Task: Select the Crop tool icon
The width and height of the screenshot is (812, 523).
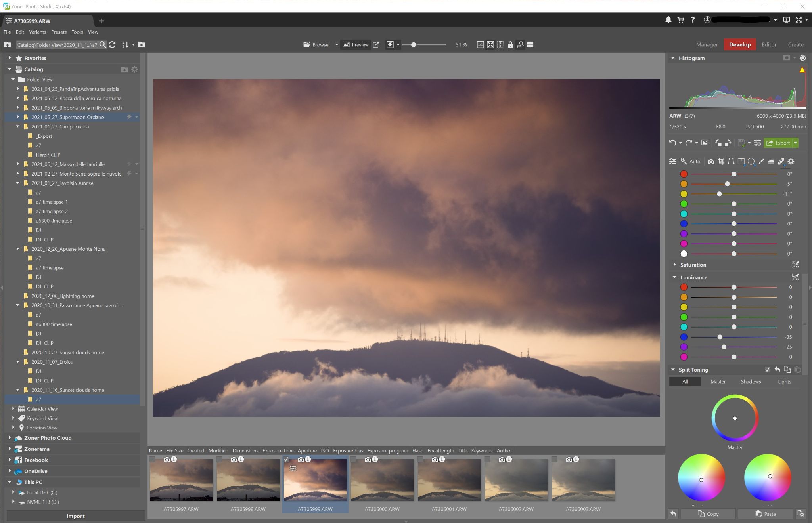Action: click(721, 162)
